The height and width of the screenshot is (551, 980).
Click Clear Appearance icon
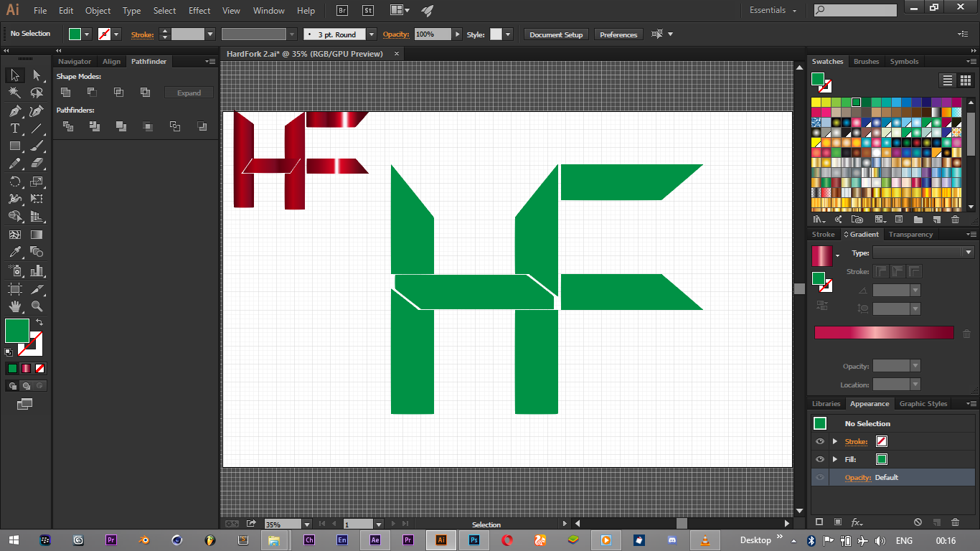coord(918,522)
